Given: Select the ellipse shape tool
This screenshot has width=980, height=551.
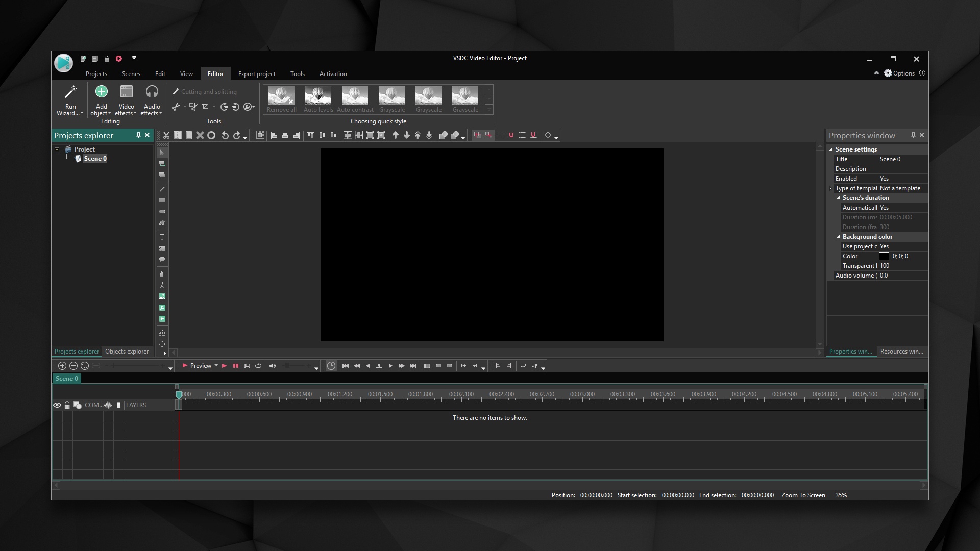Looking at the screenshot, I should [x=162, y=212].
